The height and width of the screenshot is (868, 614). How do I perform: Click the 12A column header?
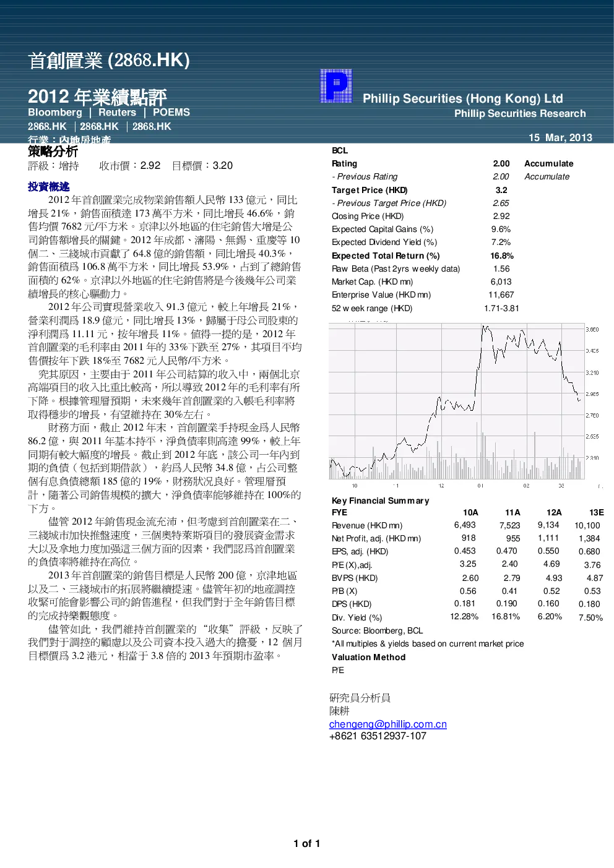555,513
